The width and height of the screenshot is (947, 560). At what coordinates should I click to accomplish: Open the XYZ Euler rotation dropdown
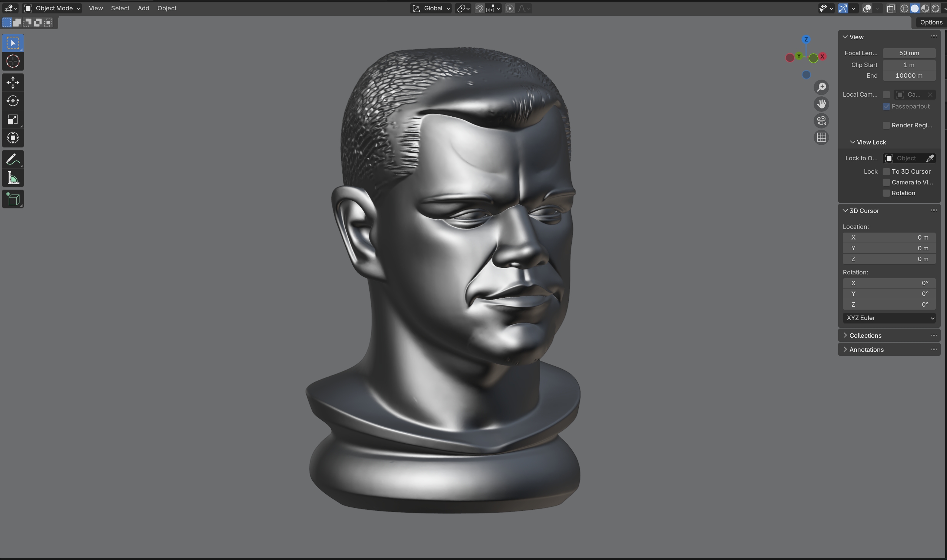(x=889, y=318)
